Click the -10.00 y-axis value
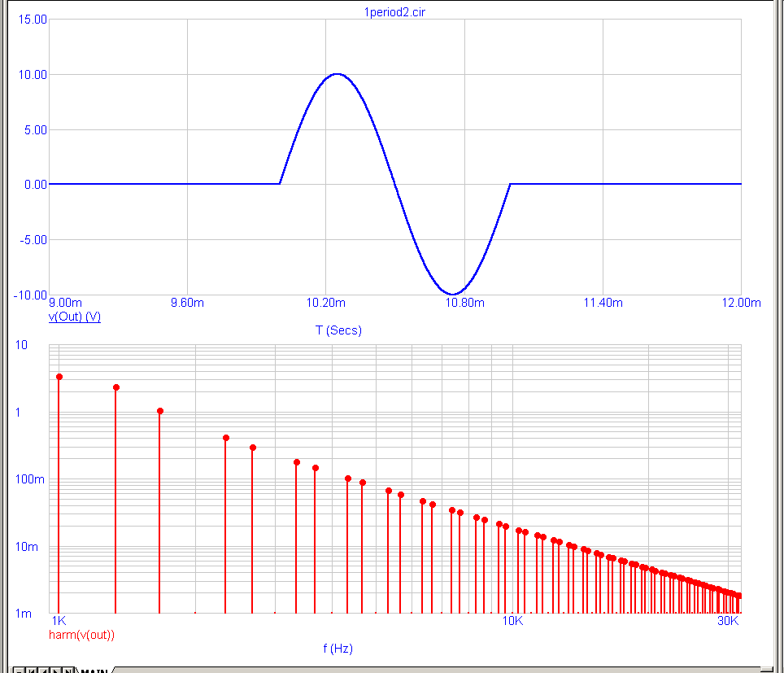Screen dimensions: 784x673 [31, 295]
